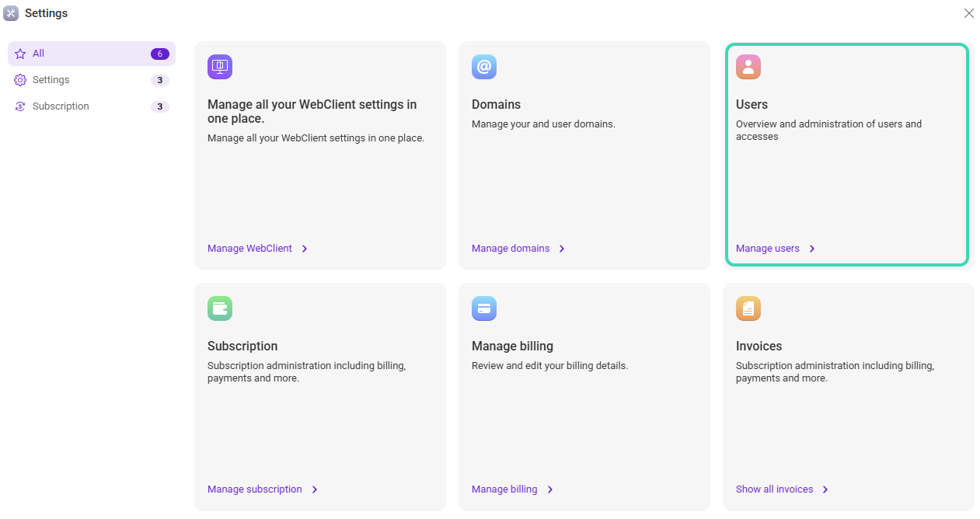980x519 pixels.
Task: Click the Subscription wallet icon
Action: 220,308
